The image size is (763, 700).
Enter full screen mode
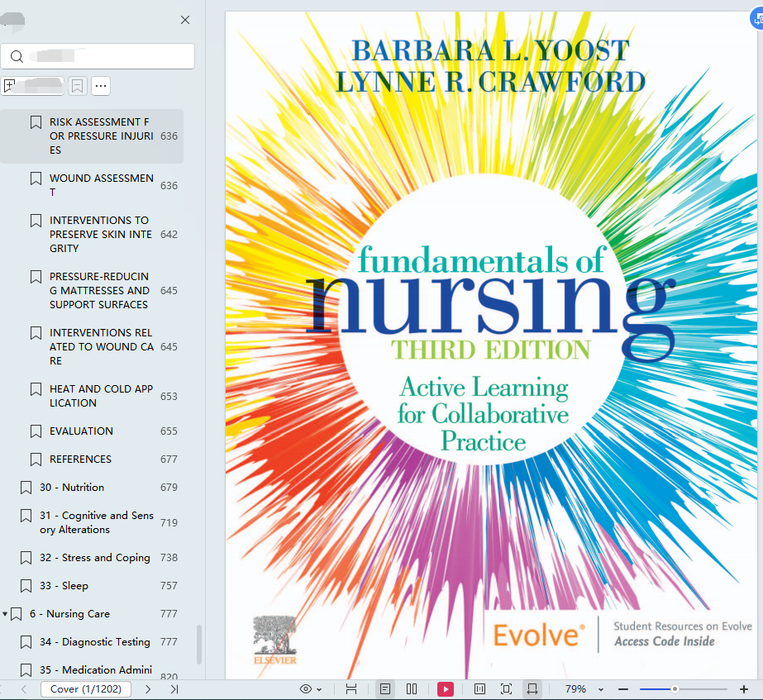point(506,689)
